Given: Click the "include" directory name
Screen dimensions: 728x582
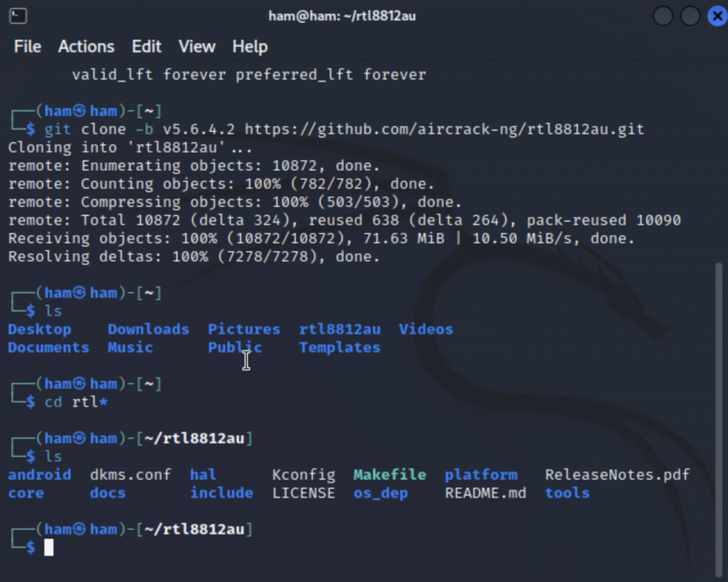Looking at the screenshot, I should coord(222,493).
